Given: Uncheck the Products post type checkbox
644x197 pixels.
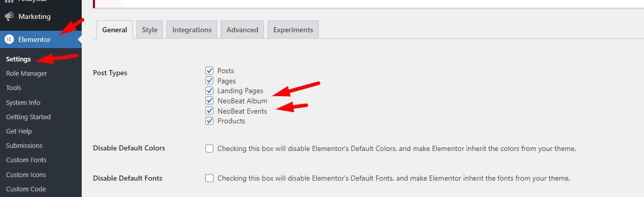Looking at the screenshot, I should point(209,121).
